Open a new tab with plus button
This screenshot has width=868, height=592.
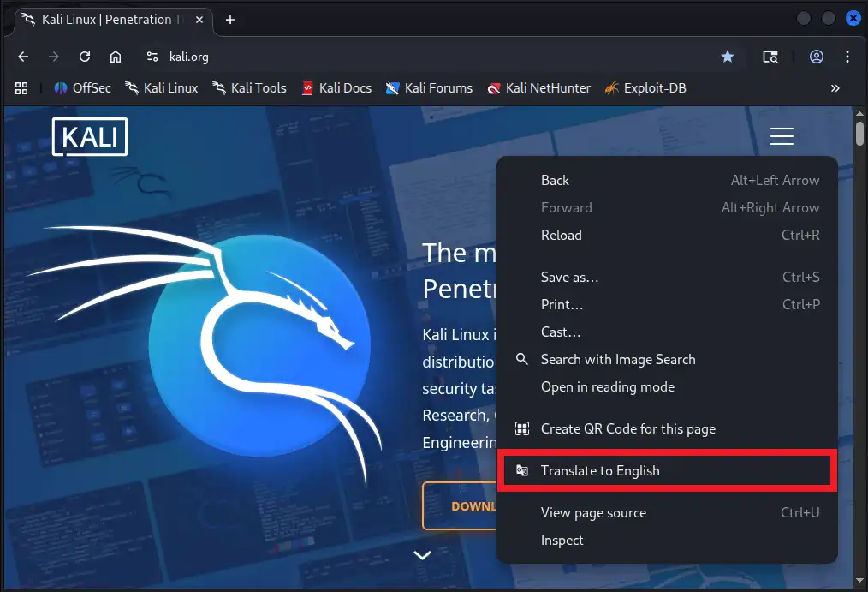(230, 20)
